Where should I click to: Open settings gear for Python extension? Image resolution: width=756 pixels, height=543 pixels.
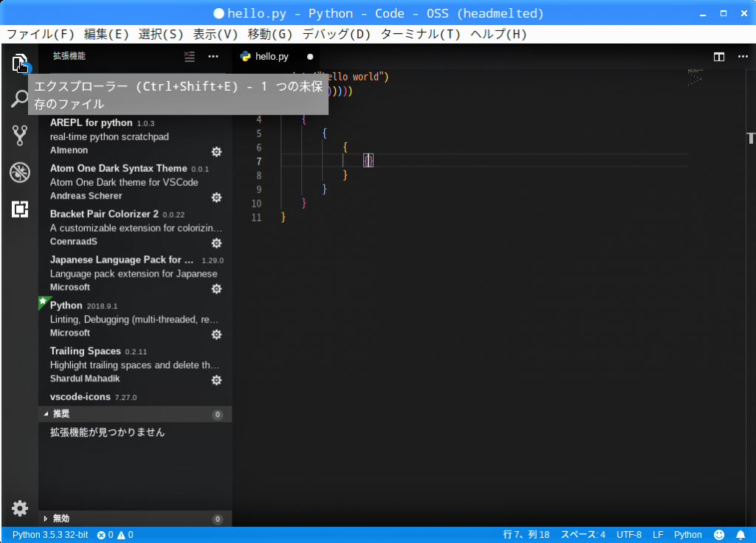click(x=216, y=335)
